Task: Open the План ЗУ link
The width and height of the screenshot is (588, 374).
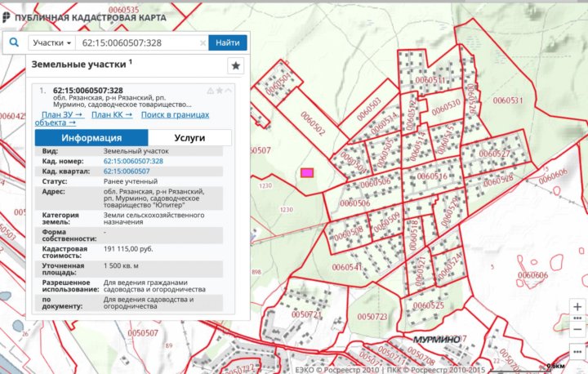Action: (61, 115)
